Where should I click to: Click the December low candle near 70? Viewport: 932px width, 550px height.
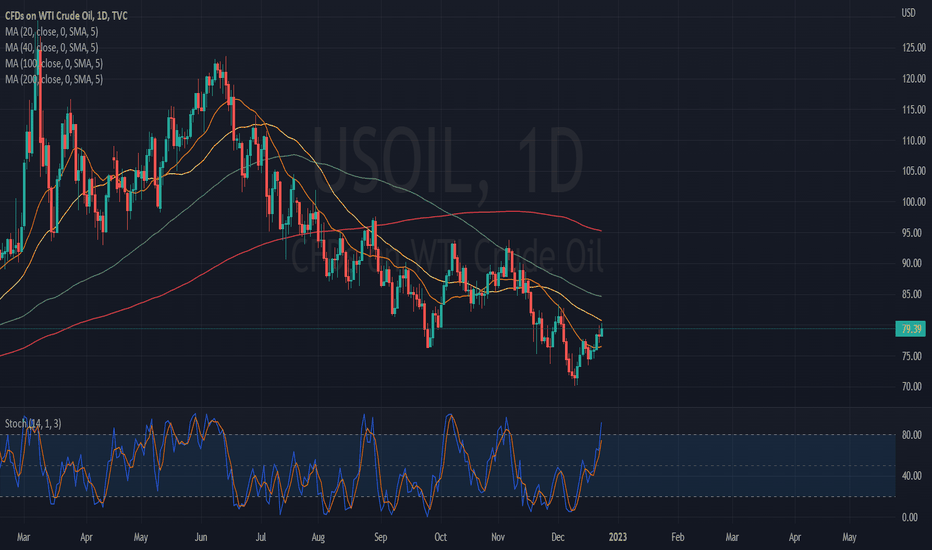tap(575, 376)
